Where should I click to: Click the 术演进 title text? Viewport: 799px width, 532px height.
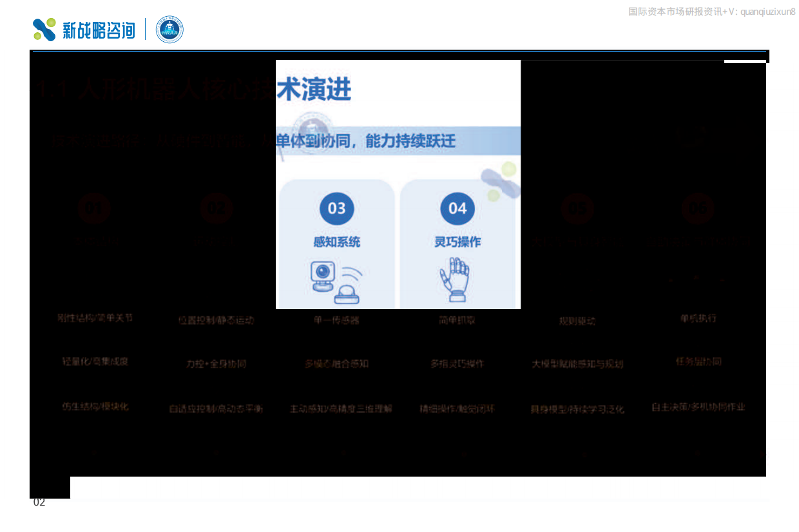click(314, 89)
